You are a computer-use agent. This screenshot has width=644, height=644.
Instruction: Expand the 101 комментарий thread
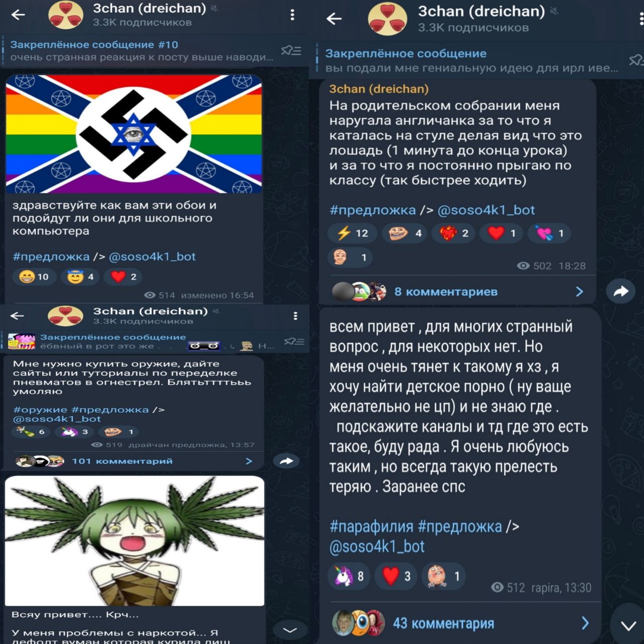click(134, 461)
